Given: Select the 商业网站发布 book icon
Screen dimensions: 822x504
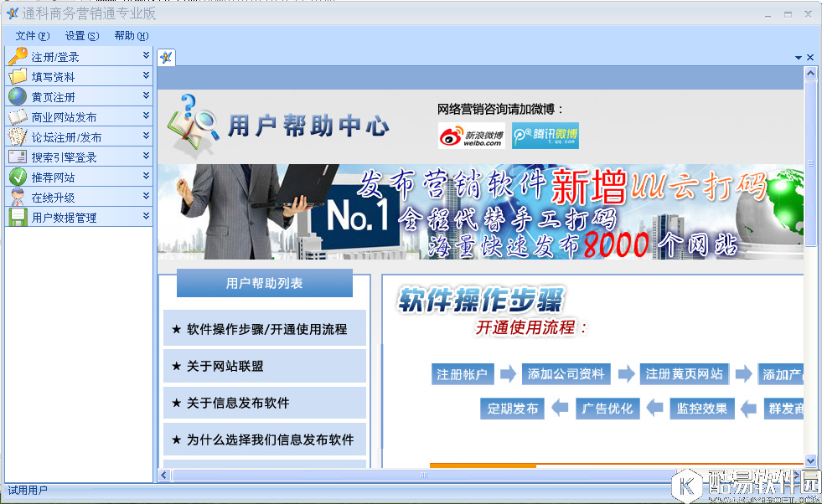Looking at the screenshot, I should click(x=17, y=116).
